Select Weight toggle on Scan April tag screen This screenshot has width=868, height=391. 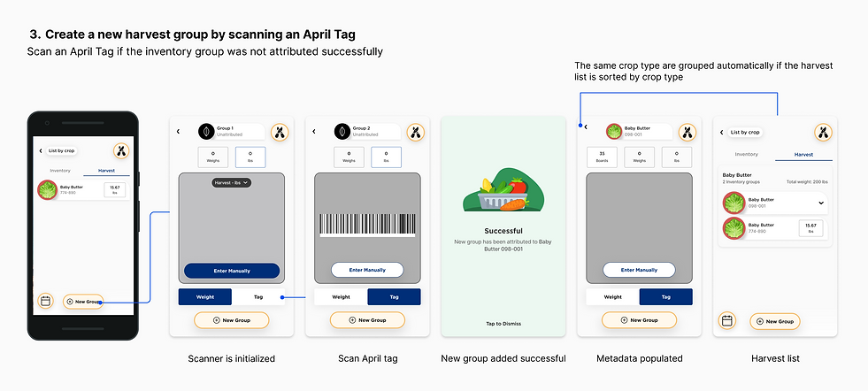tap(341, 297)
